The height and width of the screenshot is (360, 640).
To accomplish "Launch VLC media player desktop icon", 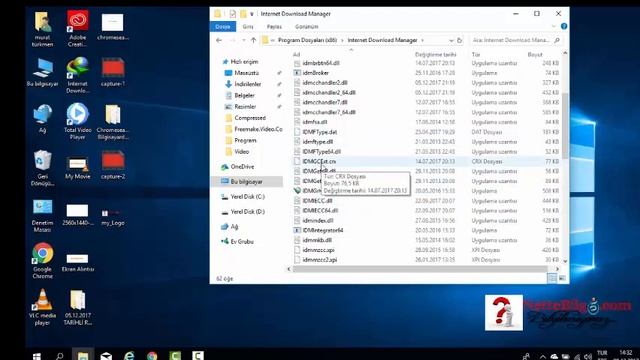I will click(42, 307).
